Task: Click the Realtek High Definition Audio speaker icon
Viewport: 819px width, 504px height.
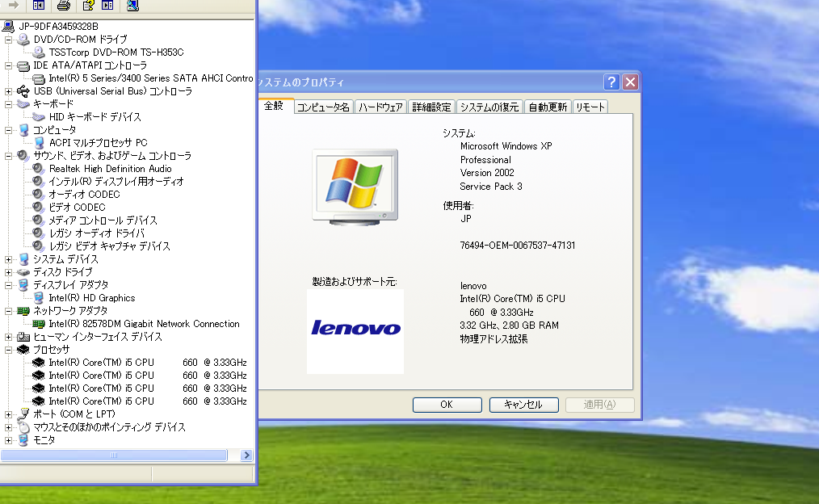Action: [x=38, y=169]
